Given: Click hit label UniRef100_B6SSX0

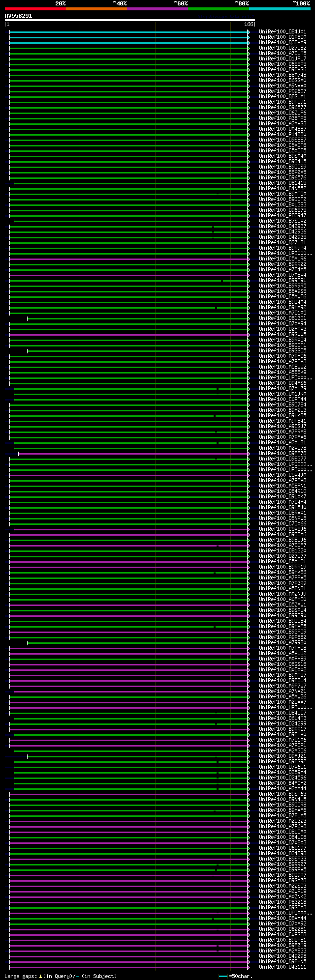Looking at the screenshot, I should coord(283,81).
